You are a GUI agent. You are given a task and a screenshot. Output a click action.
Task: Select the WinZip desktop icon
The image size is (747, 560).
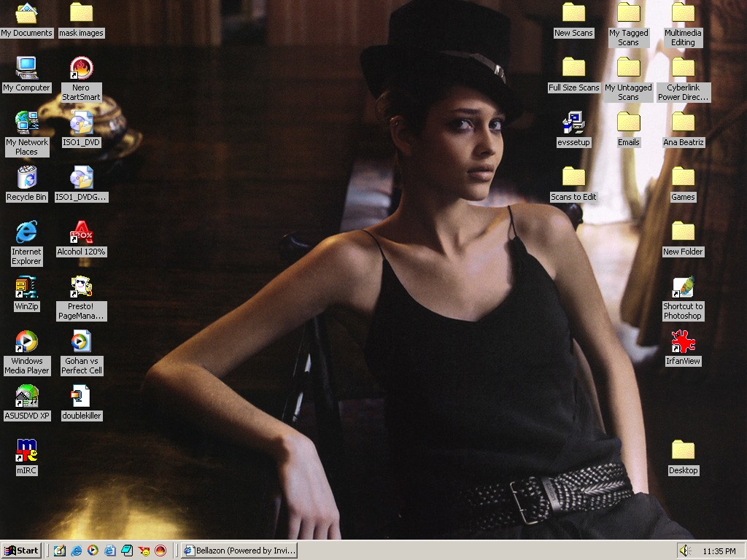[x=27, y=287]
